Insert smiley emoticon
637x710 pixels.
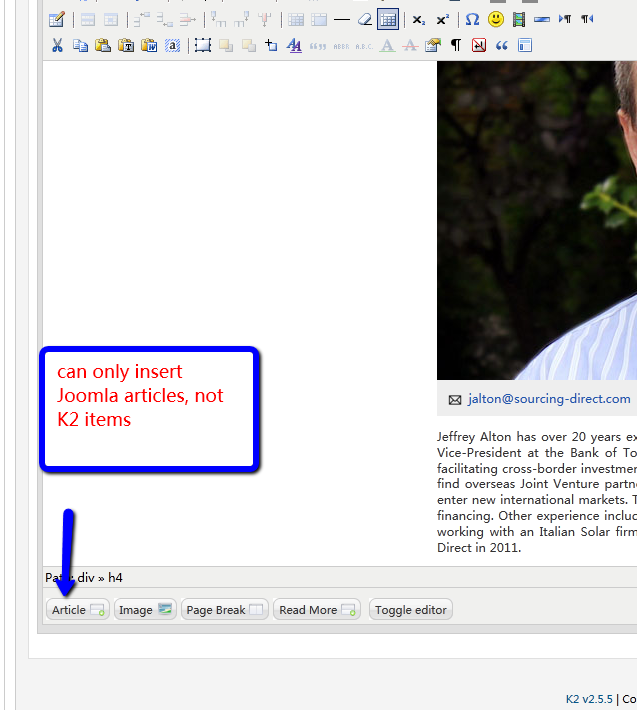pos(496,19)
